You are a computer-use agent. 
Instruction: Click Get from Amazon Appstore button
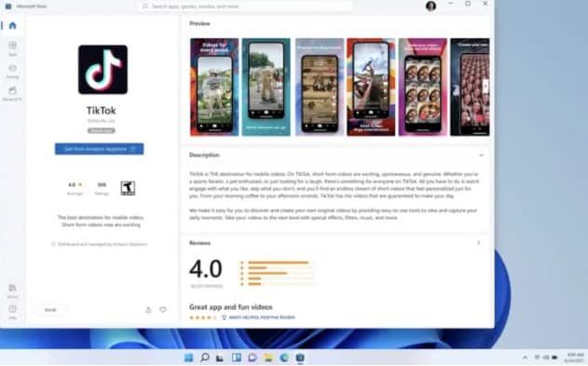(x=99, y=149)
